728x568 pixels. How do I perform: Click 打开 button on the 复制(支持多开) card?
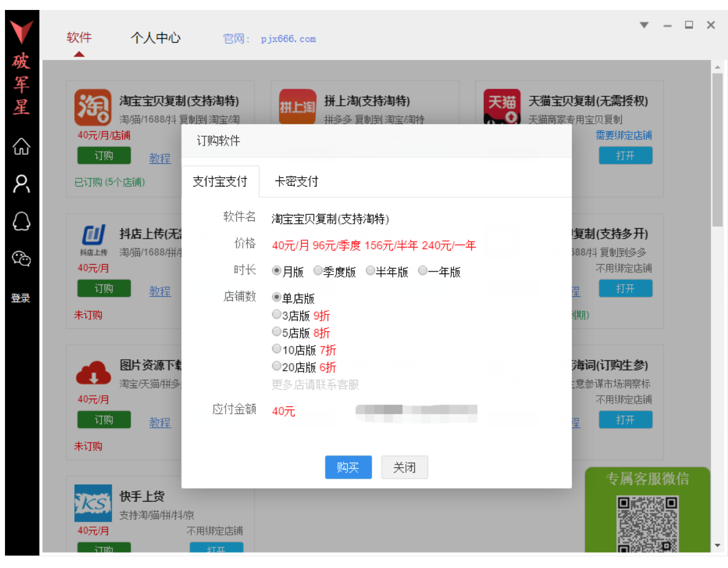(x=626, y=288)
